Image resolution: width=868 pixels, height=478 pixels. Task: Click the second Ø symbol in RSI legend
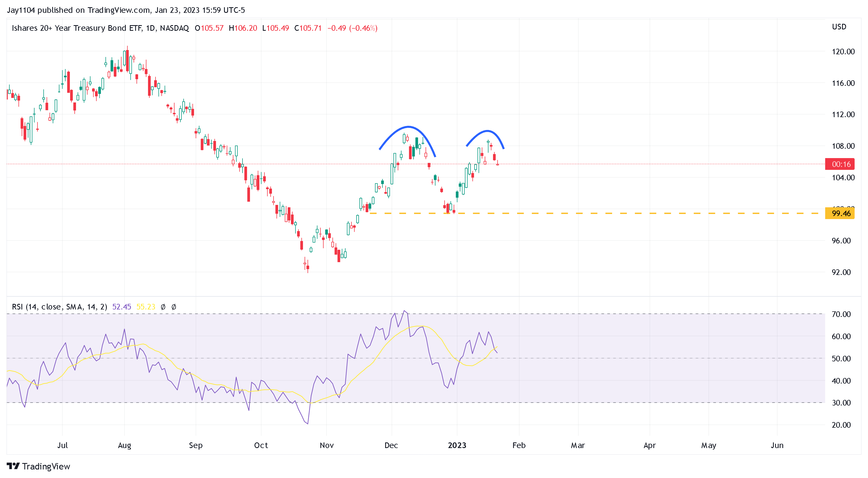174,307
